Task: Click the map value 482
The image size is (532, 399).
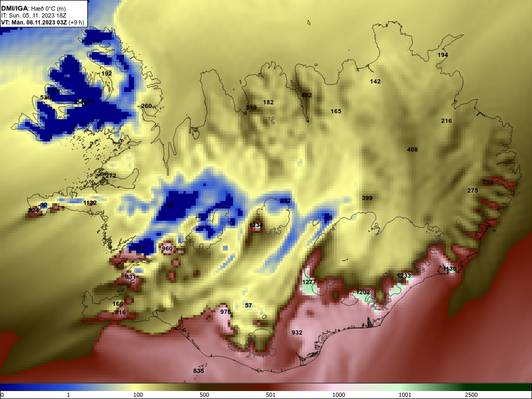Action: click(x=306, y=95)
